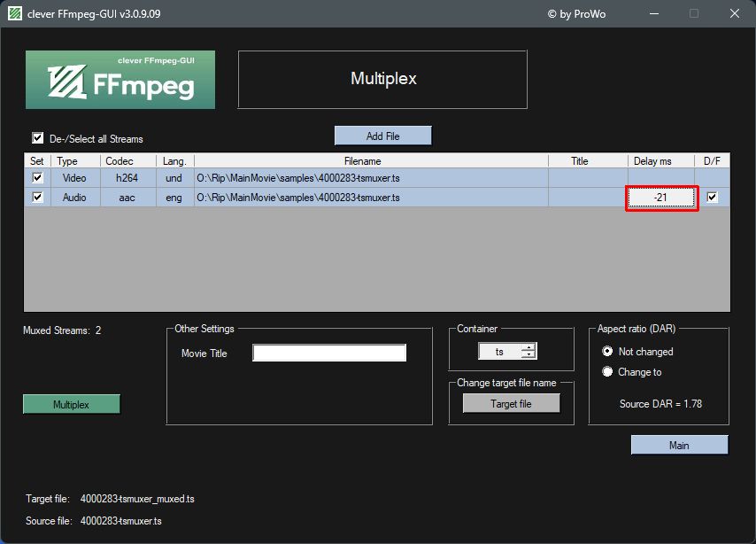Image resolution: width=756 pixels, height=544 pixels.
Task: Click the Add File button
Action: [382, 136]
